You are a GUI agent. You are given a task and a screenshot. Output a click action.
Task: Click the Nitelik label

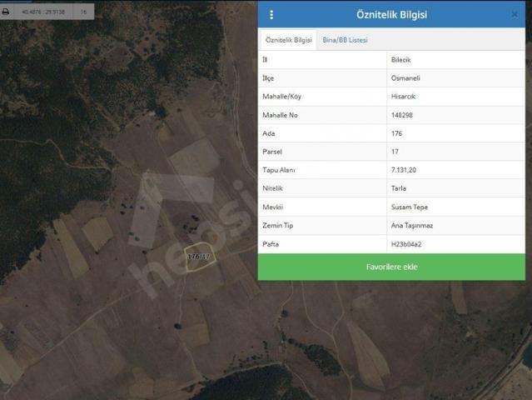272,188
